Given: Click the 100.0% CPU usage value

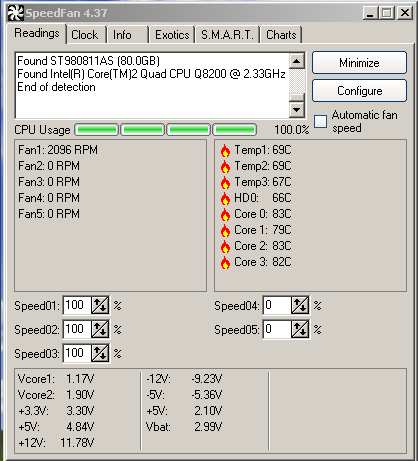Looking at the screenshot, I should coord(292,130).
